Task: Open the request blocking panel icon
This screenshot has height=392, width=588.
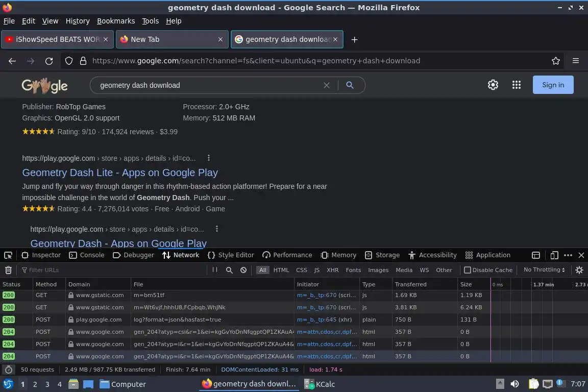Action: [243, 270]
